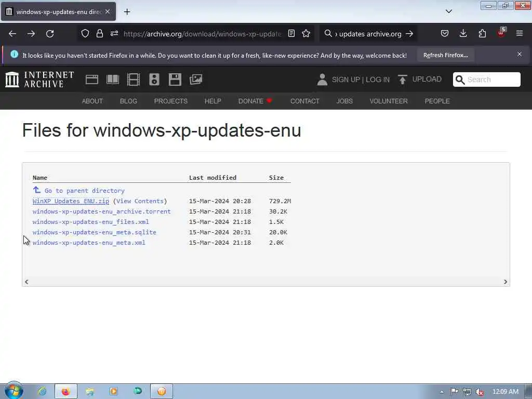Show hidden system tray icons
This screenshot has width=532, height=399.
[x=442, y=392]
